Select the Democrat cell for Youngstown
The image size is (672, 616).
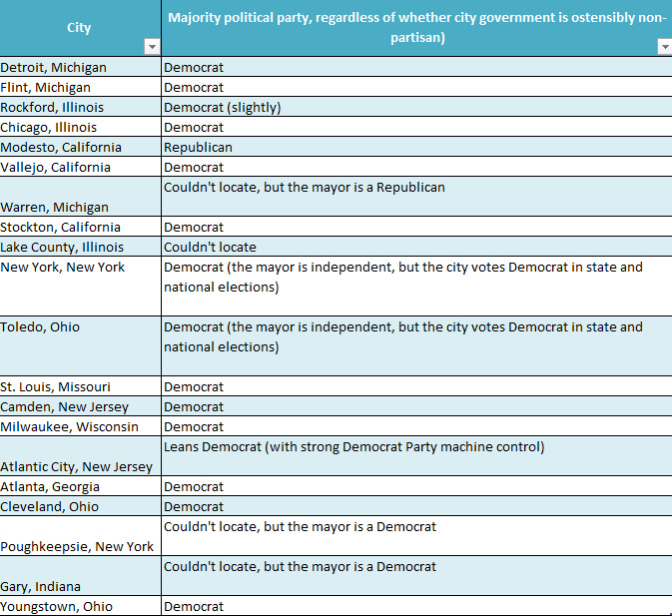(417, 606)
